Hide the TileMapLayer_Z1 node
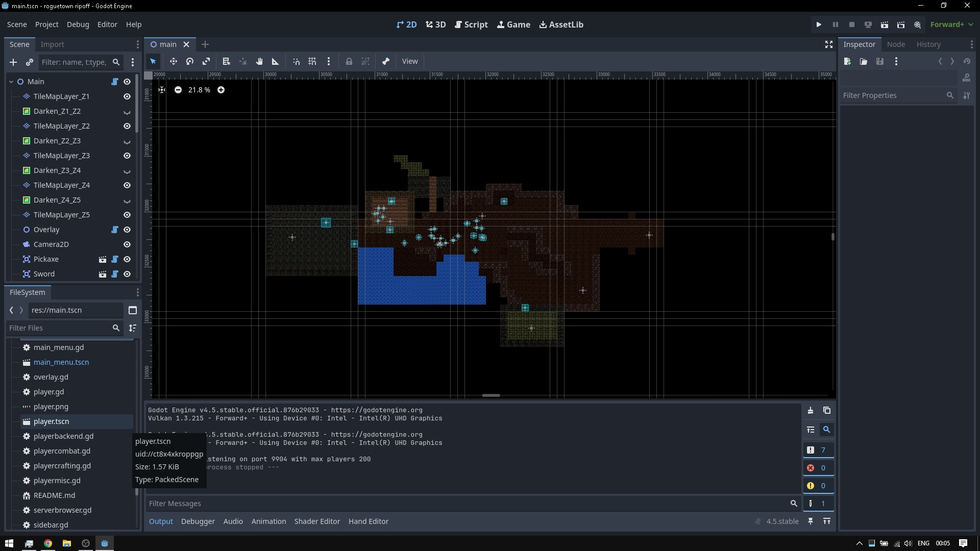 click(127, 96)
